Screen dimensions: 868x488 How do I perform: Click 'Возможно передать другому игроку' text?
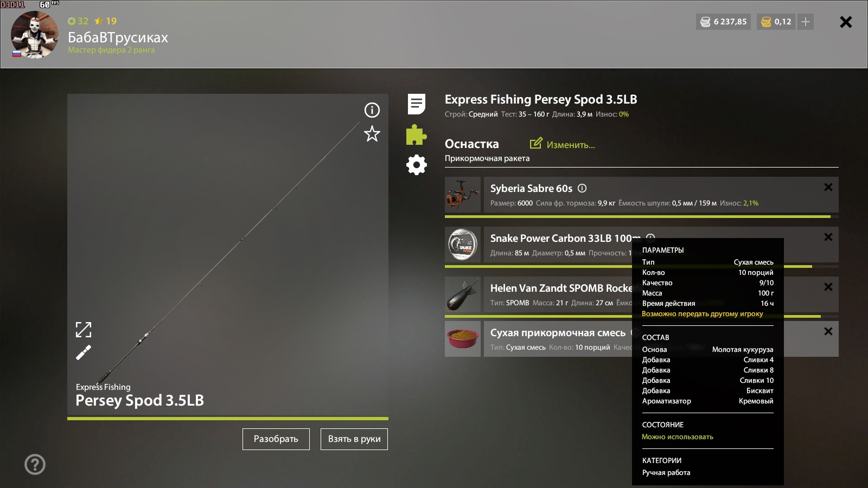[702, 313]
